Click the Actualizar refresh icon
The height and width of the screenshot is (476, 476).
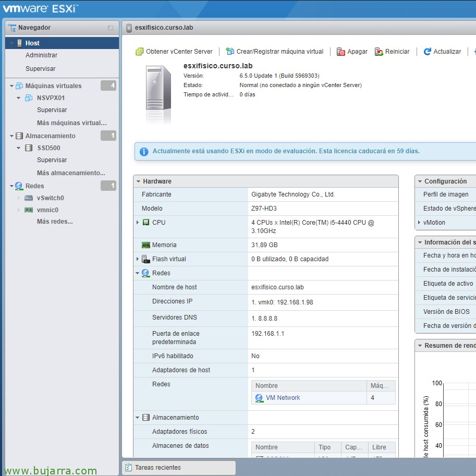point(428,52)
